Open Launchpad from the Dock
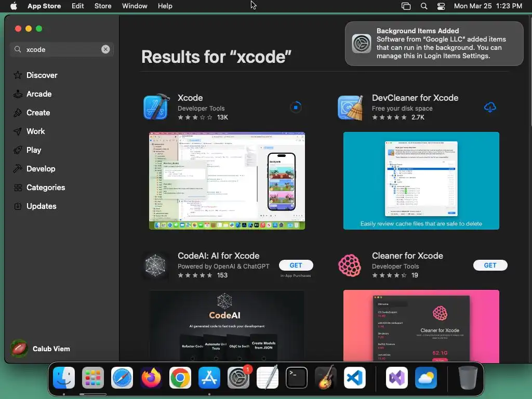 [93, 378]
